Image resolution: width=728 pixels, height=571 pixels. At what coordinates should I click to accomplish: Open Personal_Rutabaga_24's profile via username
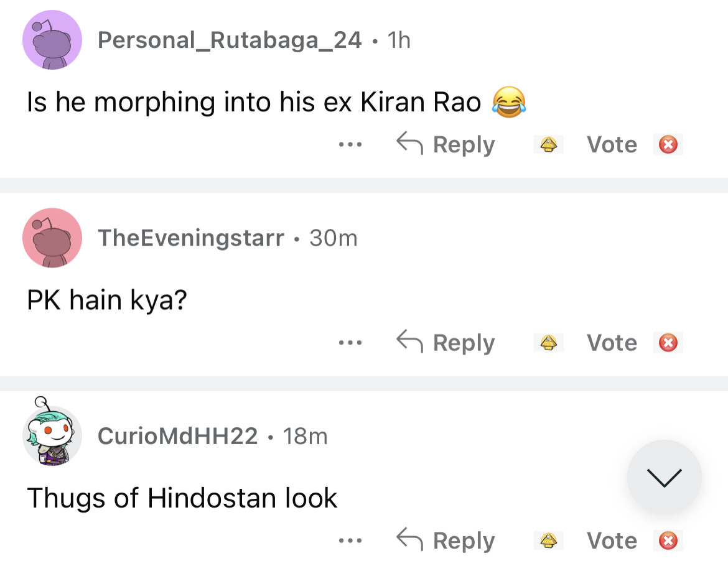230,40
